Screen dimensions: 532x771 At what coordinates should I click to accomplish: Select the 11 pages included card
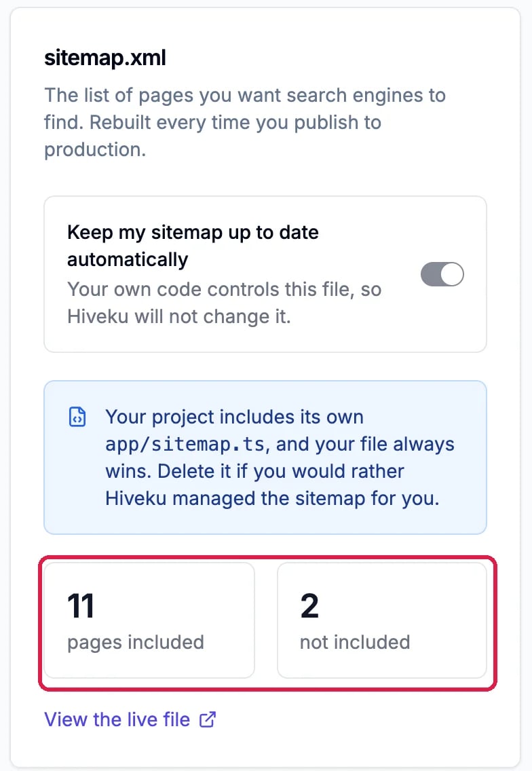point(149,620)
